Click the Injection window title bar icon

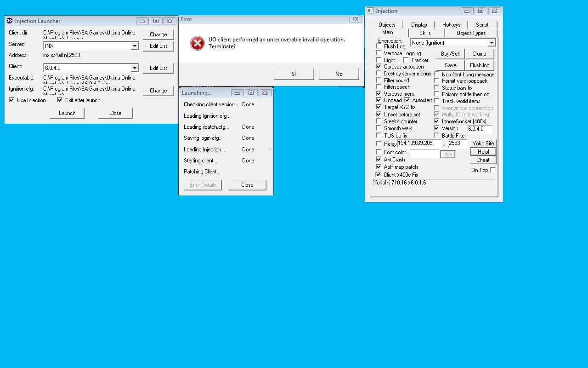point(370,11)
